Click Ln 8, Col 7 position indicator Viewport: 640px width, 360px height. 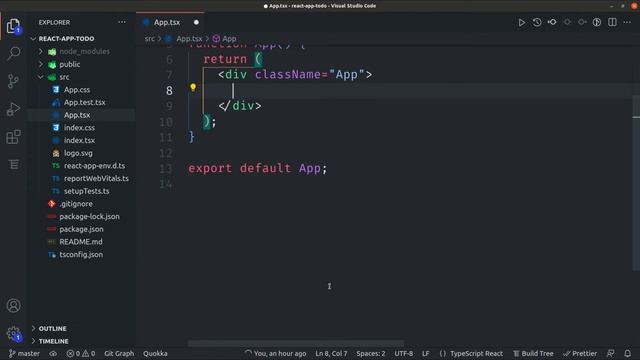pyautogui.click(x=331, y=353)
